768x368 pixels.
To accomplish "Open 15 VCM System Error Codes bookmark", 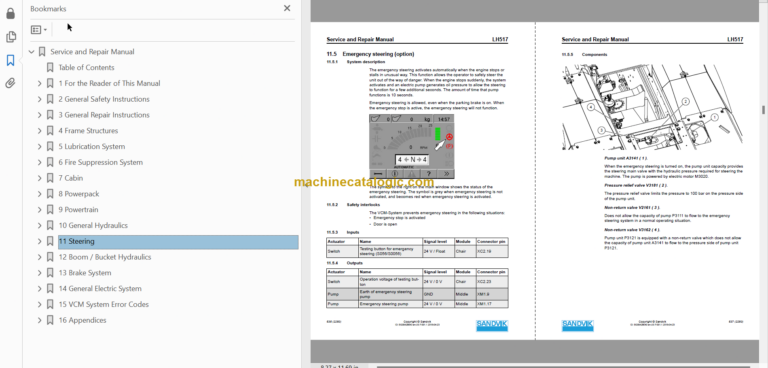I will point(103,304).
